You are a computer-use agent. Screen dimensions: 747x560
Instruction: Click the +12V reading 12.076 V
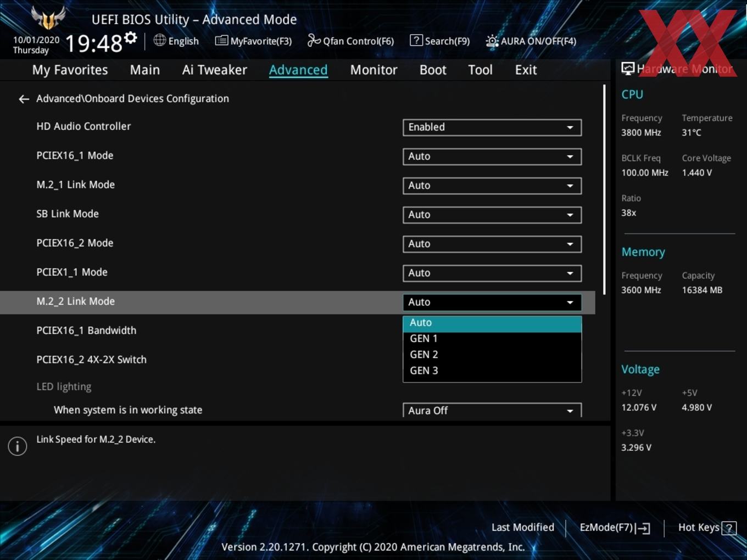(x=639, y=408)
